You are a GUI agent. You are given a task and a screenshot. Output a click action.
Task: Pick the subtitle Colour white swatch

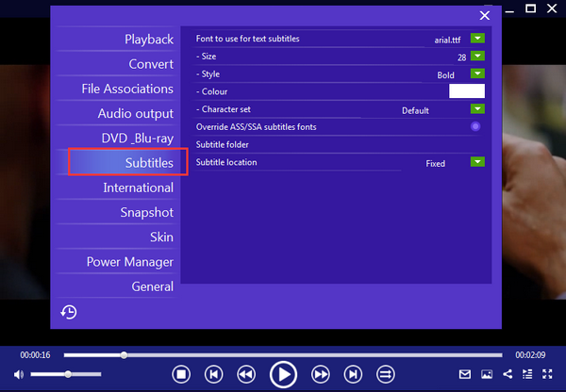[466, 91]
